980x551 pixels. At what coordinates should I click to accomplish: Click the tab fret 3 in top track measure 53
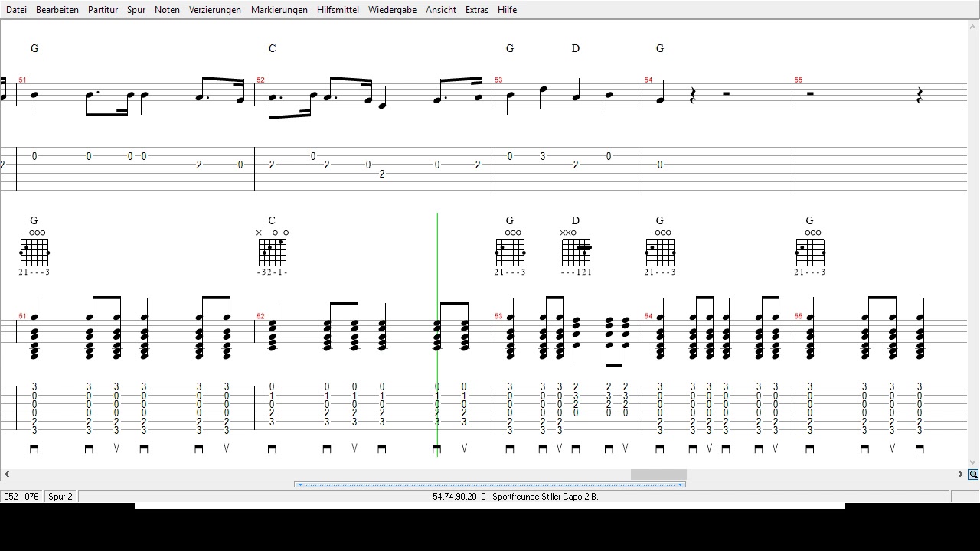(x=543, y=156)
